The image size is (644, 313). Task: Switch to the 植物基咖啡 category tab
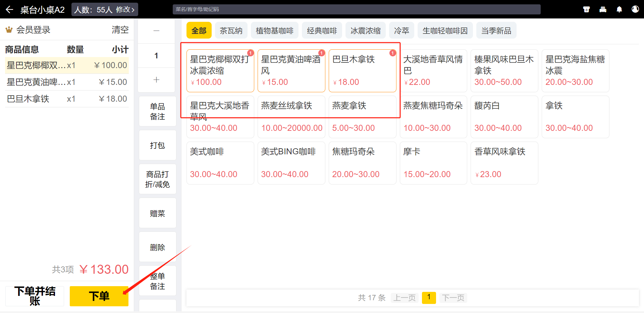(275, 31)
